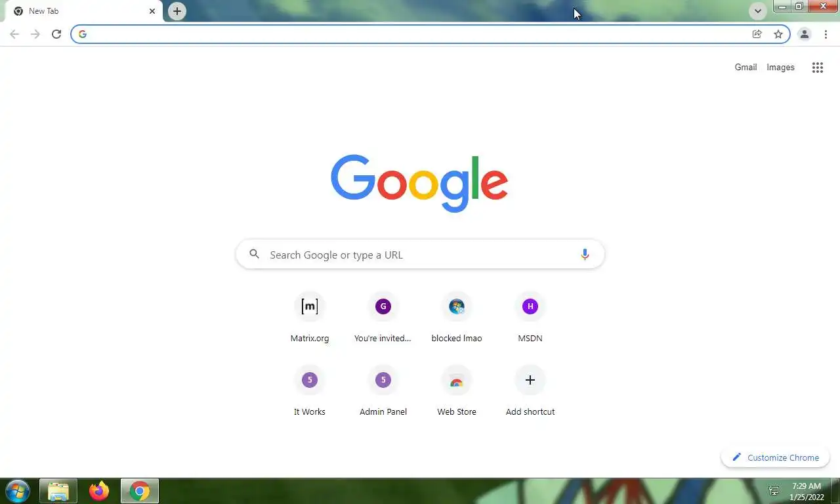
Task: Click the network icon in system tray
Action: tap(774, 491)
